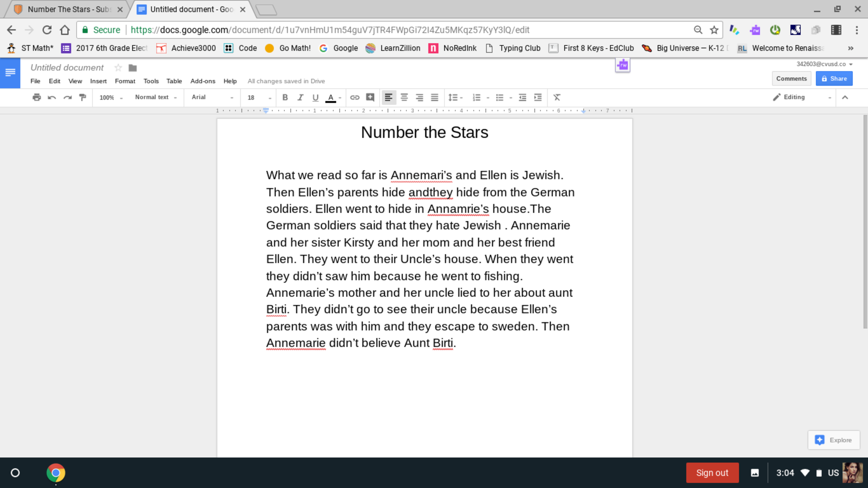This screenshot has height=488, width=868.
Task: Click the insert comment icon
Action: [x=370, y=98]
